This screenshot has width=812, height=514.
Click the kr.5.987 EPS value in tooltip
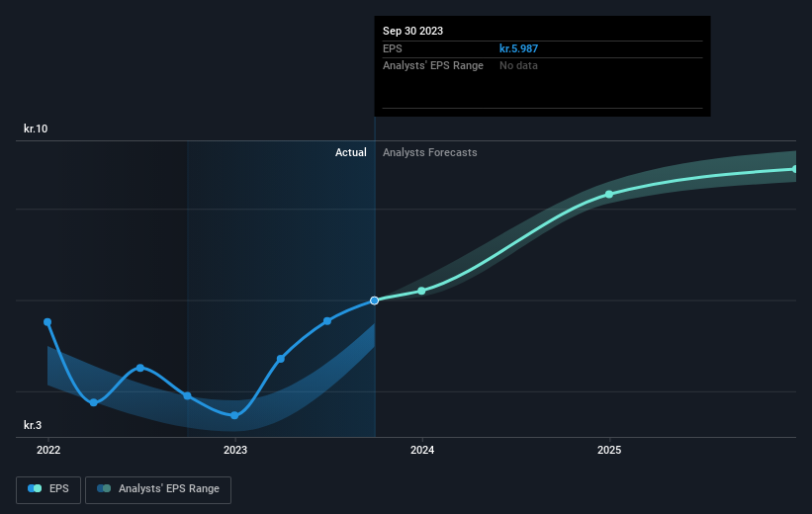[518, 48]
